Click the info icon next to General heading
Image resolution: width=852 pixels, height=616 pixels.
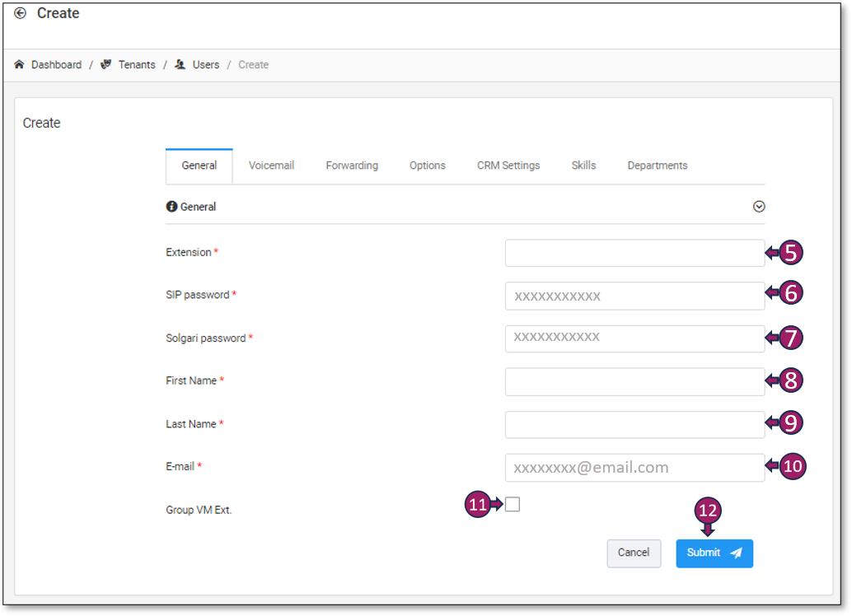(171, 208)
